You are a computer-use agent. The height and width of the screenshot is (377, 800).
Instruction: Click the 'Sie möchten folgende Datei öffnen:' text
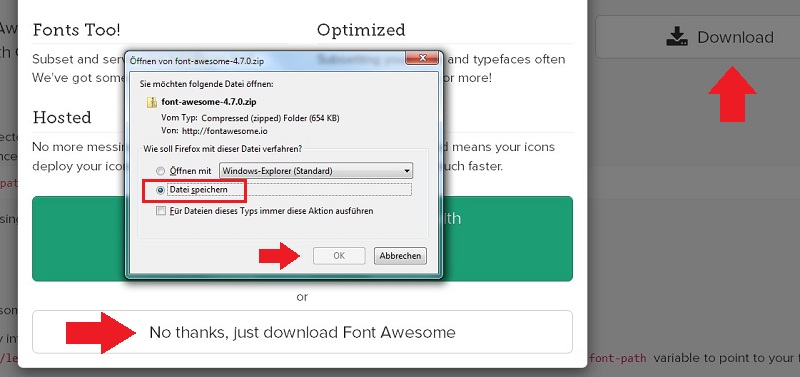pyautogui.click(x=208, y=83)
